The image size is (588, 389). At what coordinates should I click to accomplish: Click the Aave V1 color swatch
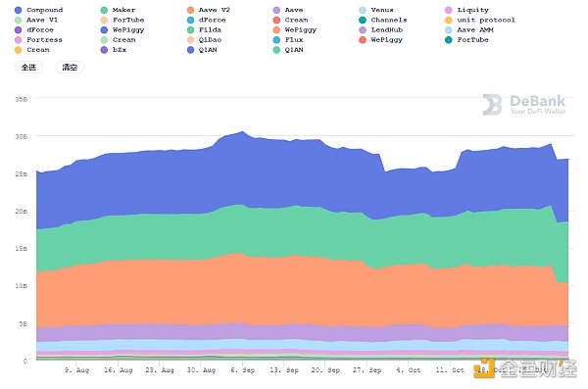click(x=18, y=20)
